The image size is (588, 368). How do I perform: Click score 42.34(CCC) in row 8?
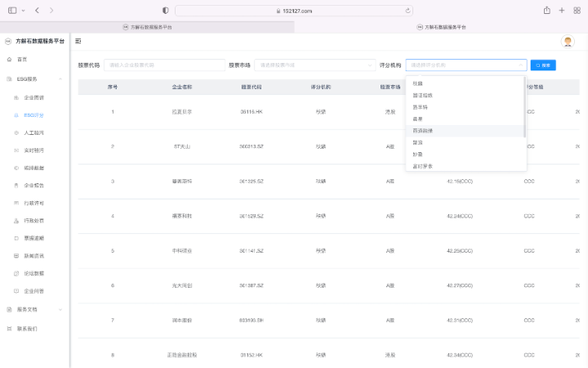tap(460, 355)
